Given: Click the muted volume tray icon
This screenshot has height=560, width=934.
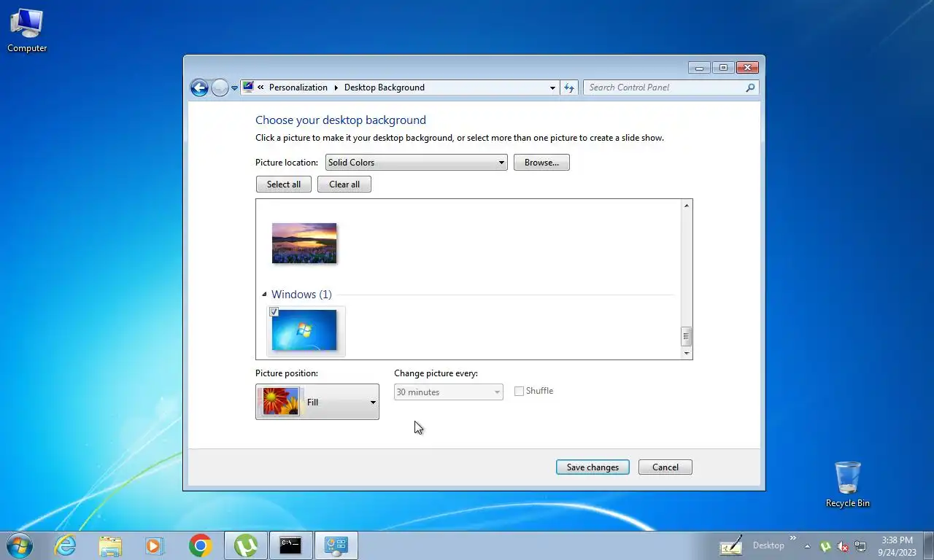Looking at the screenshot, I should click(x=843, y=546).
